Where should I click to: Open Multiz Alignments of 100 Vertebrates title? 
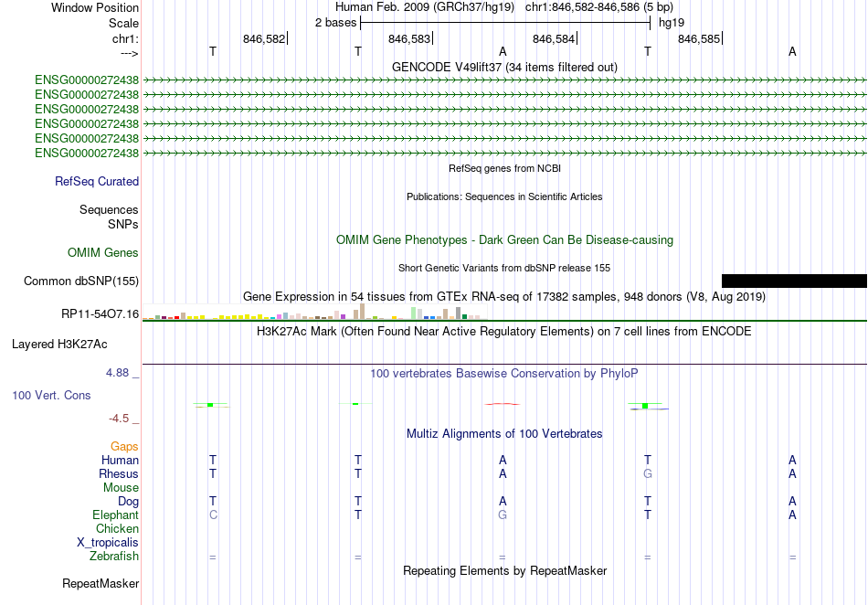point(504,434)
